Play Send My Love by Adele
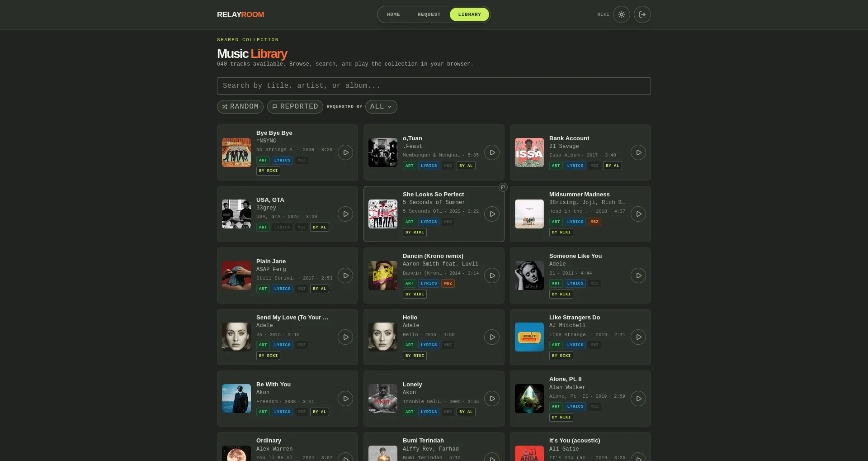868x461 pixels. pyautogui.click(x=345, y=337)
